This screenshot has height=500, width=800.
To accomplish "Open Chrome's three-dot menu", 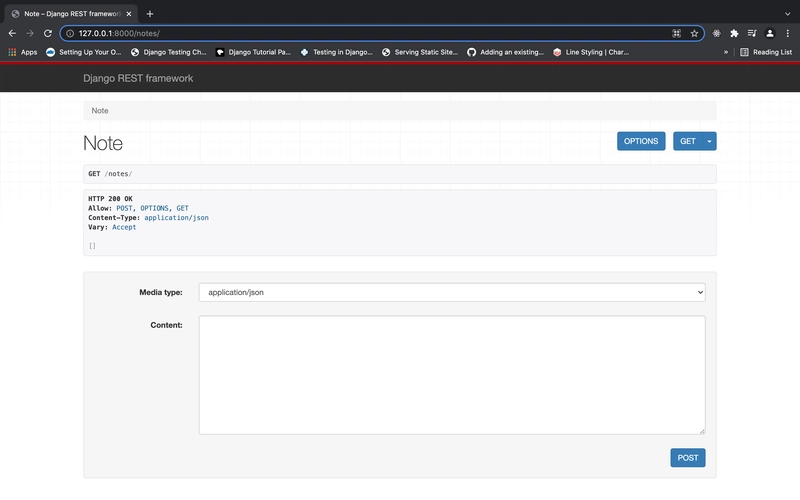I will (788, 33).
